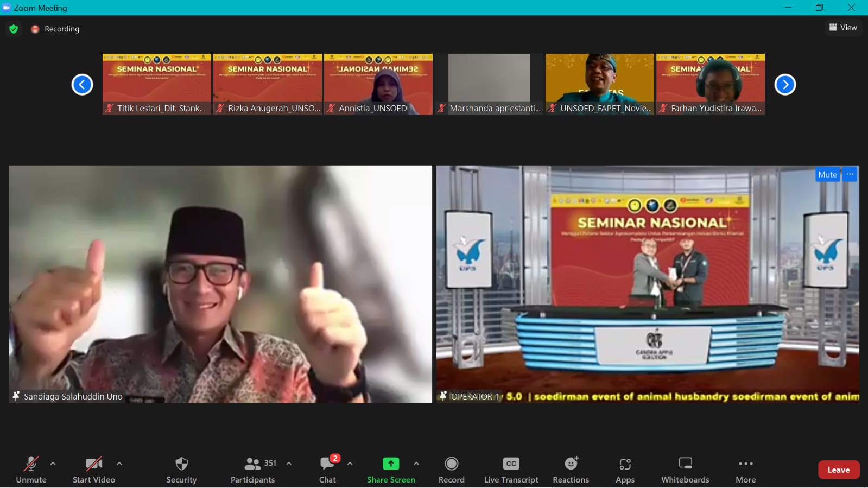Open Whiteboards
The image size is (868, 488).
click(x=685, y=470)
